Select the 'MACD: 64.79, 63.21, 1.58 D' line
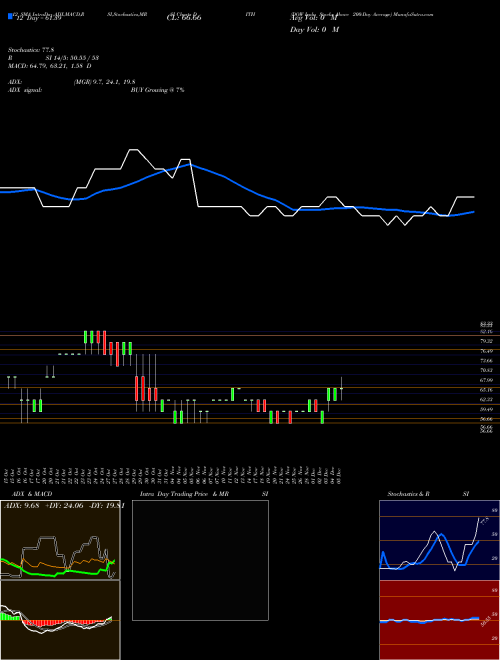Image resolution: width=500 pixels, height=660 pixels. click(x=50, y=66)
